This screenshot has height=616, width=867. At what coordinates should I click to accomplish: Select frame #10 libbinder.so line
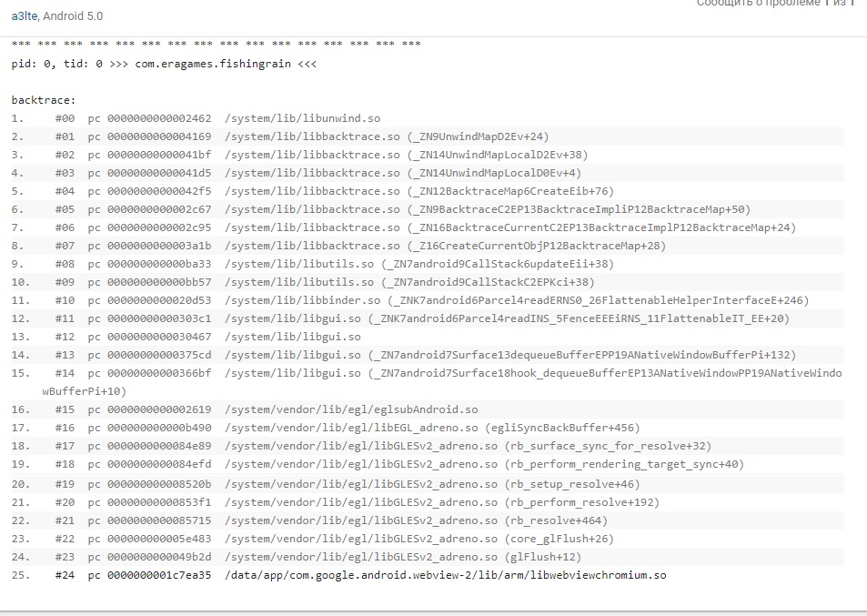pyautogui.click(x=428, y=301)
